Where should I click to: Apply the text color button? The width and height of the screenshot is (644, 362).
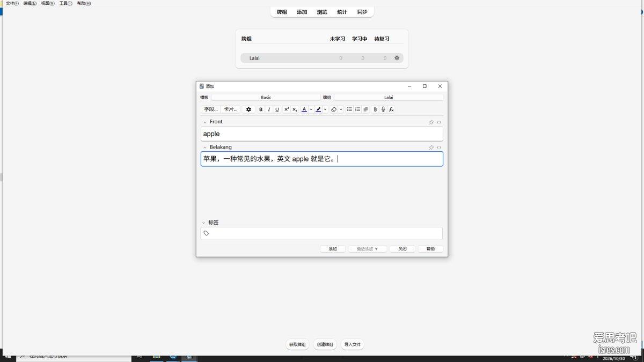click(304, 109)
